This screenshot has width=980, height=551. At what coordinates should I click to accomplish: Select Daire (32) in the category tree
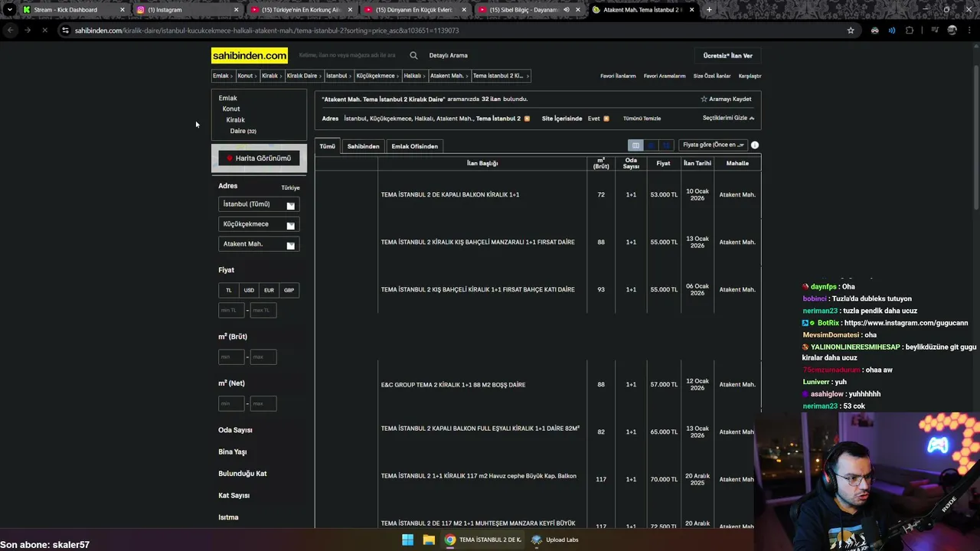click(x=243, y=131)
